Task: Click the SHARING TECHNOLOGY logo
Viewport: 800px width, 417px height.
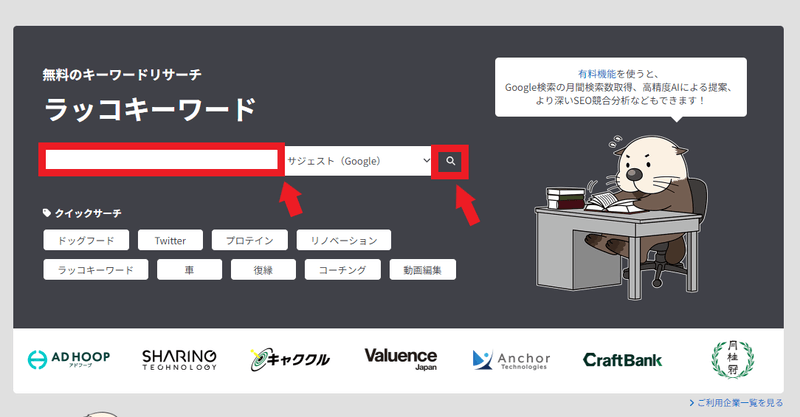Action: coord(179,359)
